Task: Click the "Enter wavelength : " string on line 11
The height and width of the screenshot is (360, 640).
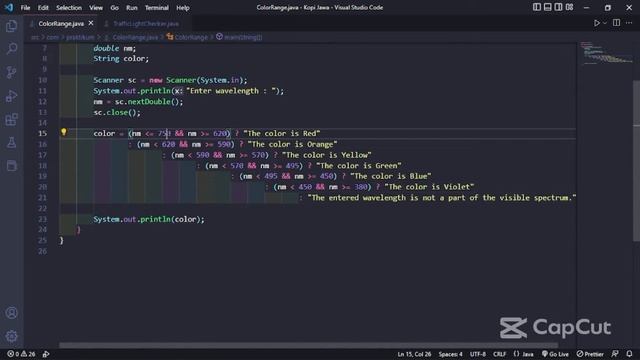Action: [231, 91]
